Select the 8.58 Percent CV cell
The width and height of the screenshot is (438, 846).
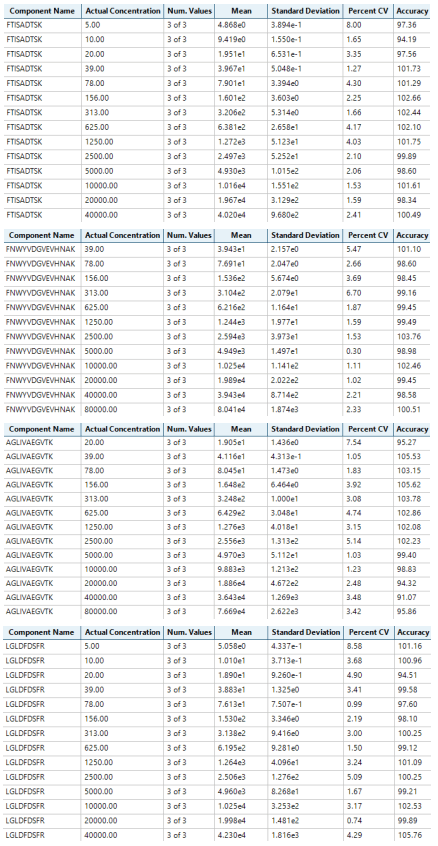368,646
